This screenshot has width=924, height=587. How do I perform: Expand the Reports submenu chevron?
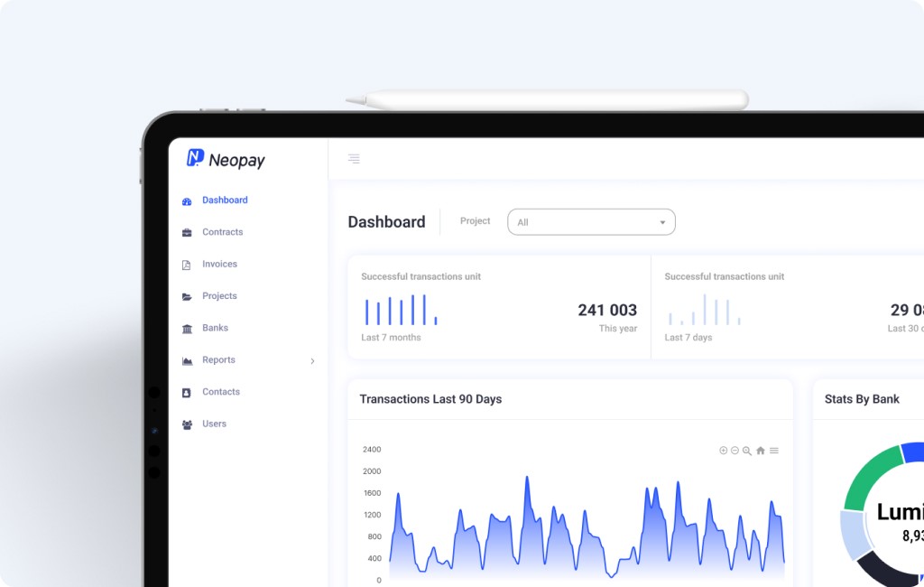point(312,360)
